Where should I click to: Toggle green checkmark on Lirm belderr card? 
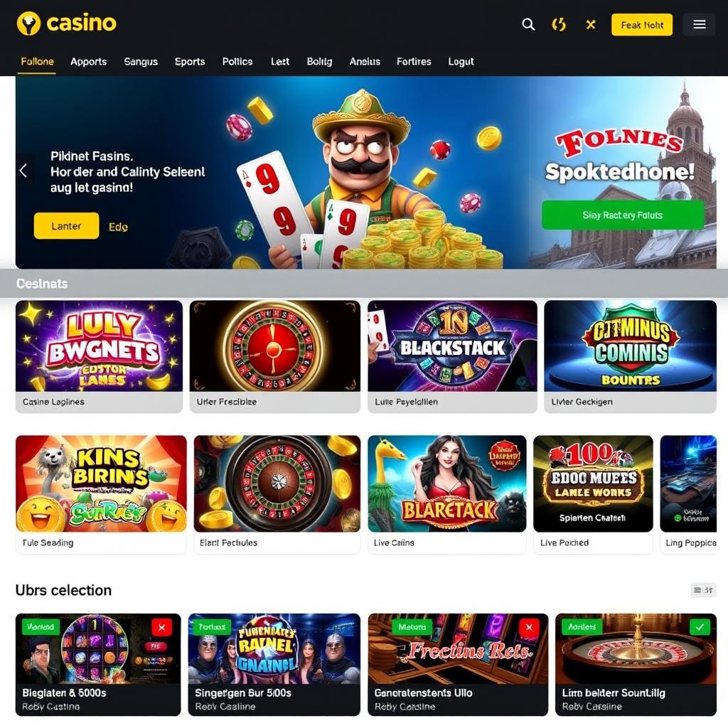click(x=700, y=627)
